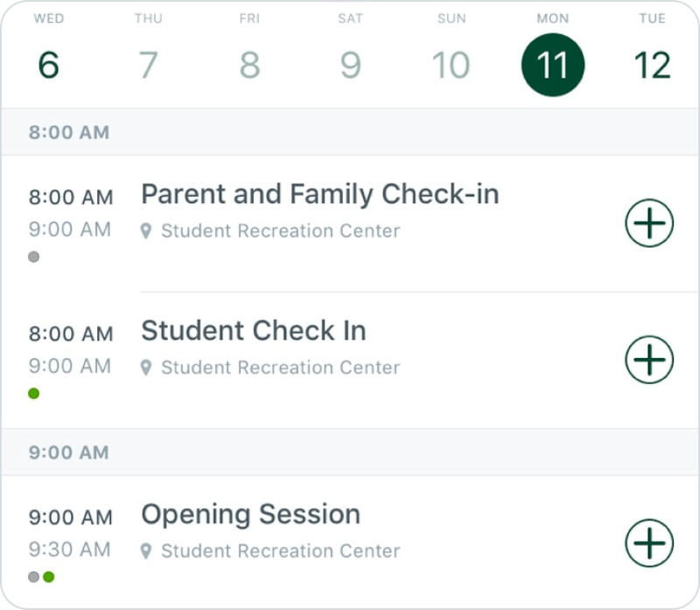The height and width of the screenshot is (610, 700).
Task: Switch to Thursday the 7th
Action: 149,63
